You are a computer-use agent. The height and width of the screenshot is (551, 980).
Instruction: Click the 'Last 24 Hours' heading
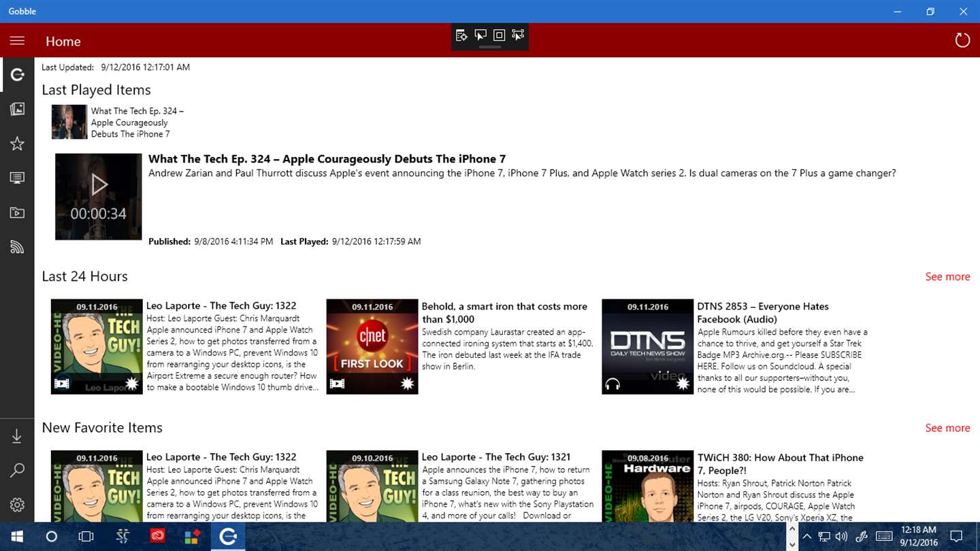coord(84,276)
